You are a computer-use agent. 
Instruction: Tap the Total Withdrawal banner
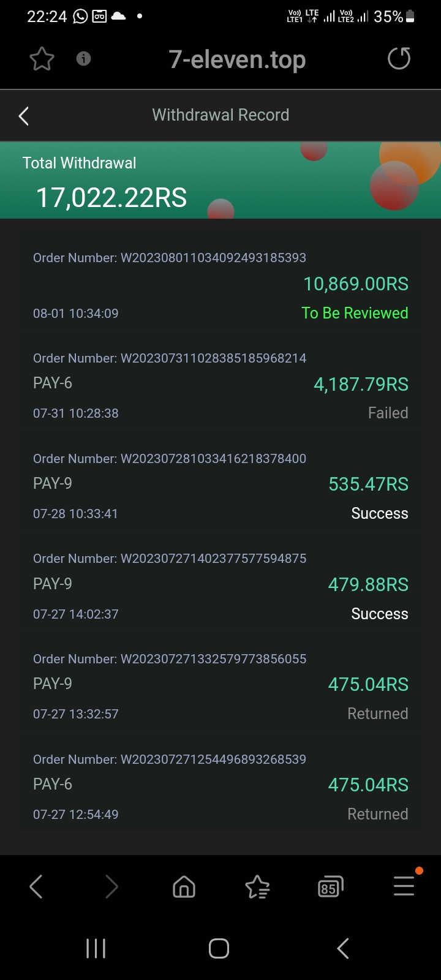(x=221, y=181)
